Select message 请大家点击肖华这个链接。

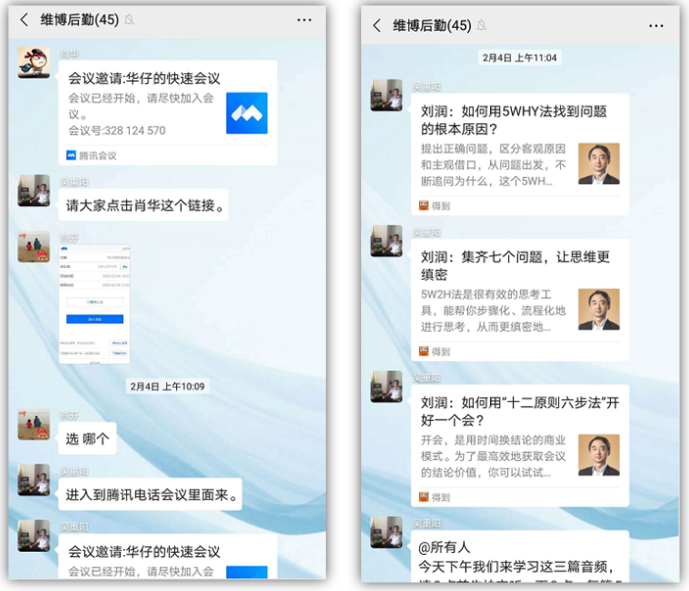point(144,205)
